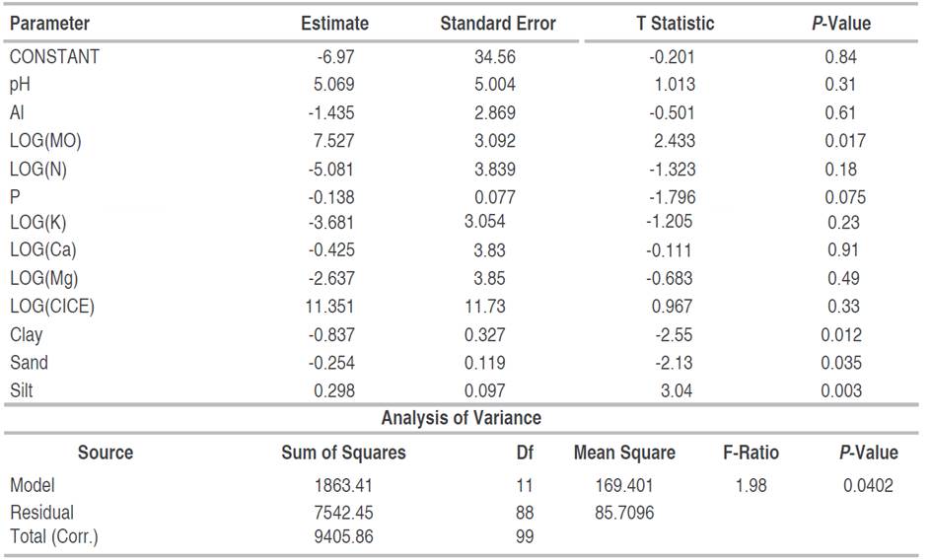Click the Analysis of Variance heading
This screenshot has height=560, width=931.
tap(461, 418)
